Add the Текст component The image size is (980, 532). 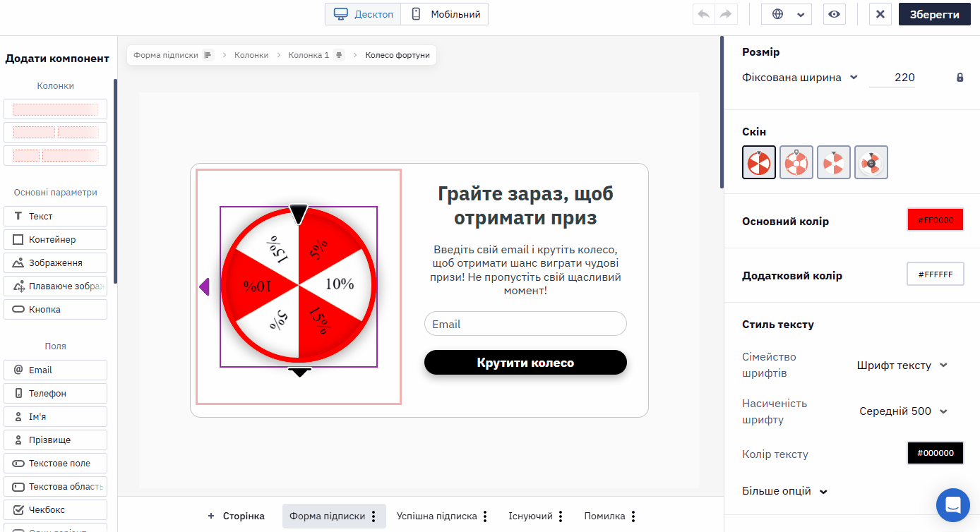tap(56, 216)
